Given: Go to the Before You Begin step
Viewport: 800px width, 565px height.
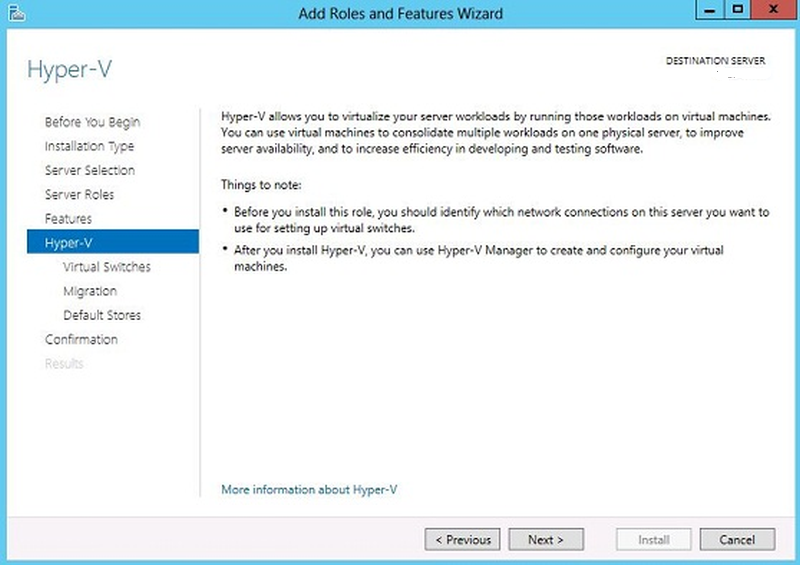Looking at the screenshot, I should point(92,122).
